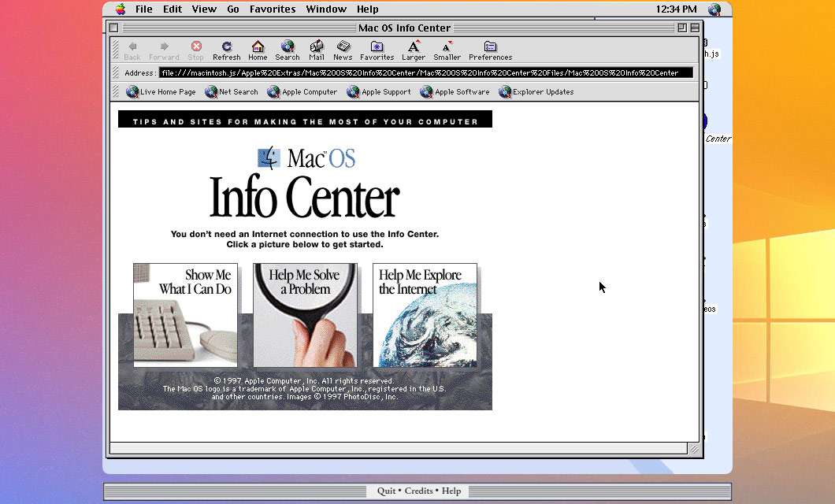Open the Explorer Updates favorite
This screenshot has height=504, width=835.
[x=536, y=92]
